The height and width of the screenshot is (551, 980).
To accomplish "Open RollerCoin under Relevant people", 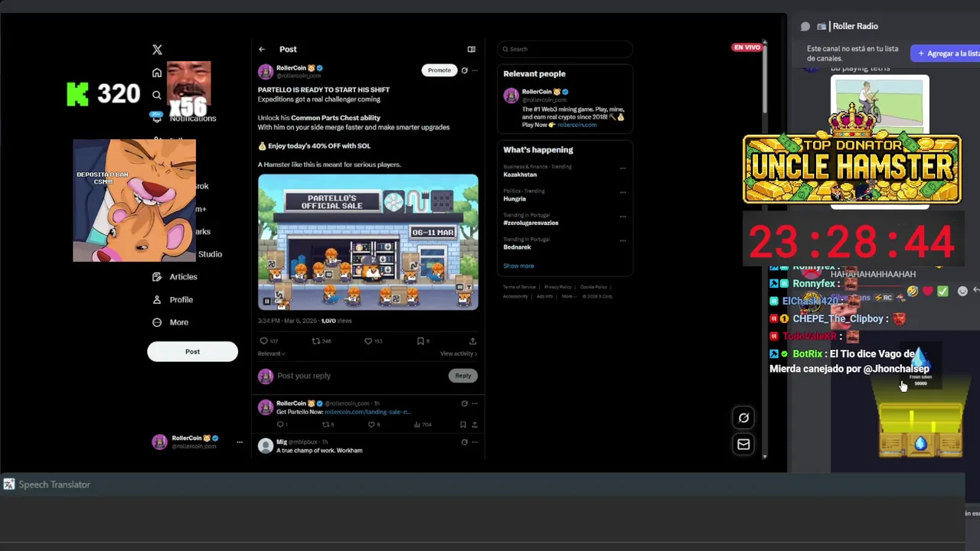I will click(x=536, y=92).
